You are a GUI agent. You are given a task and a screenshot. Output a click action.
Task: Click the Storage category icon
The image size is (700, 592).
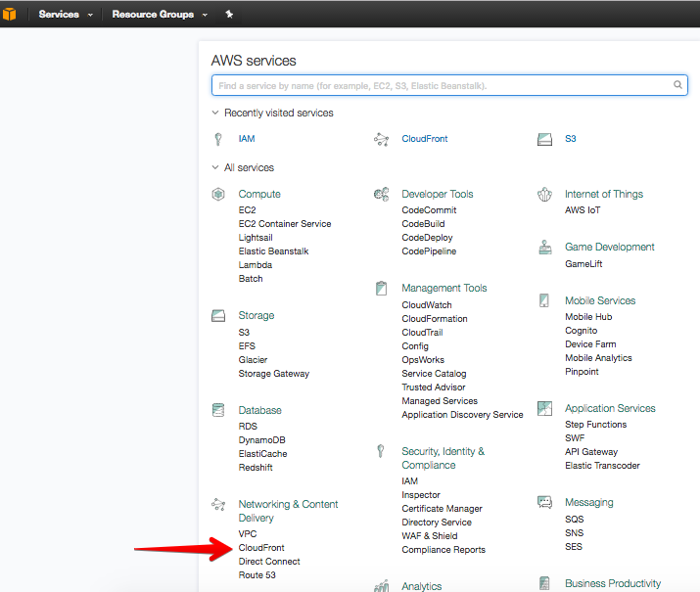[218, 316]
